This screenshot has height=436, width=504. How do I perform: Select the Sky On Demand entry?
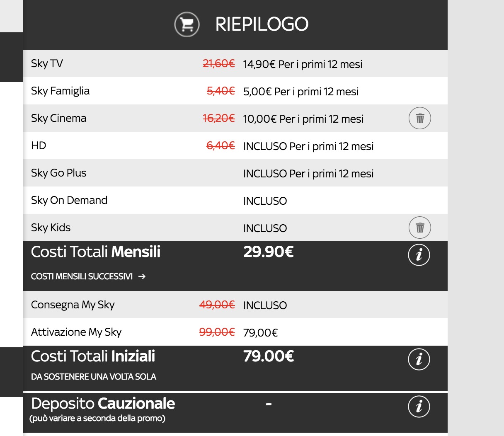point(69,200)
